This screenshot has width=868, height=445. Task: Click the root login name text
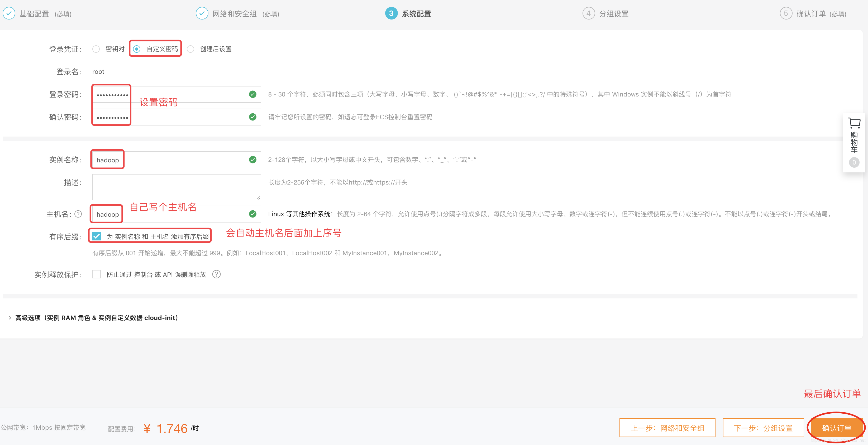[x=98, y=72]
